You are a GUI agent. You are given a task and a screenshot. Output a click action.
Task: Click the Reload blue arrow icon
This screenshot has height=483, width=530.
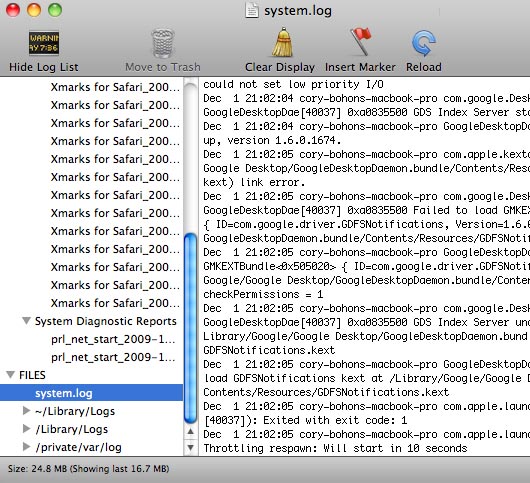[x=424, y=43]
